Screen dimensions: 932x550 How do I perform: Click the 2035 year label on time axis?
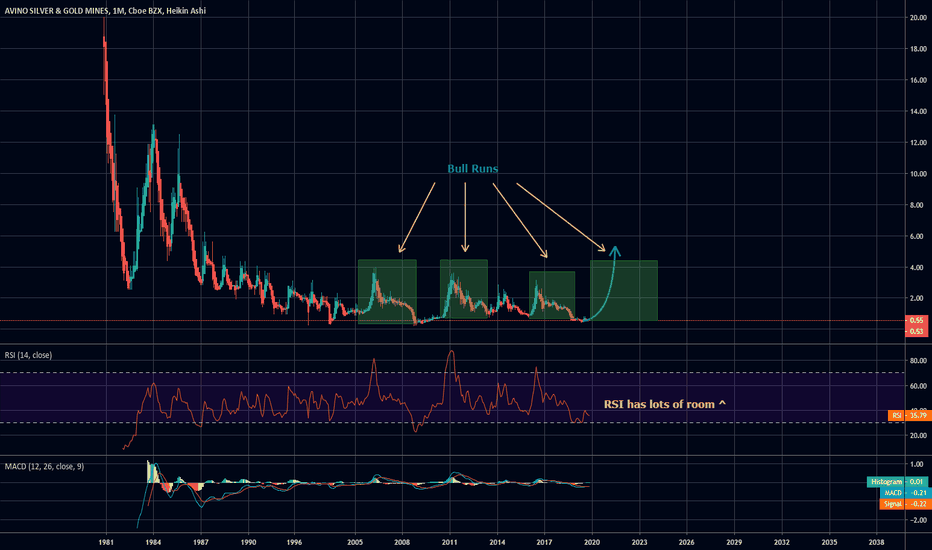829,542
